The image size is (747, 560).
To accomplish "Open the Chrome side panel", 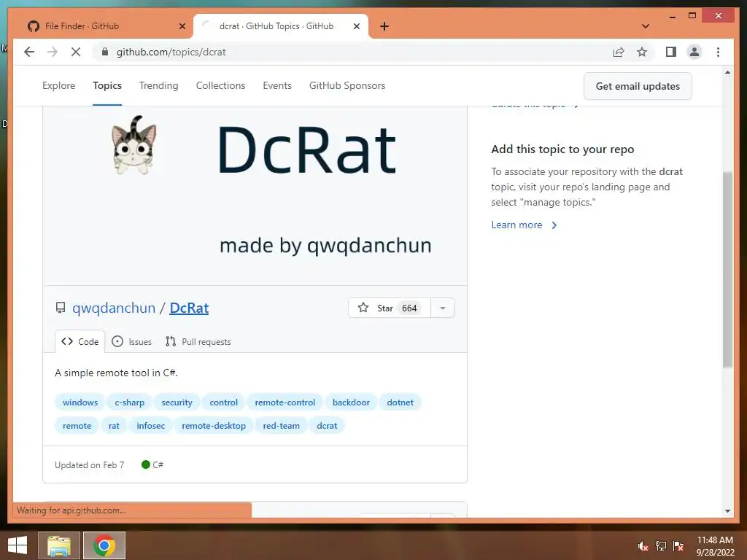I will (671, 52).
